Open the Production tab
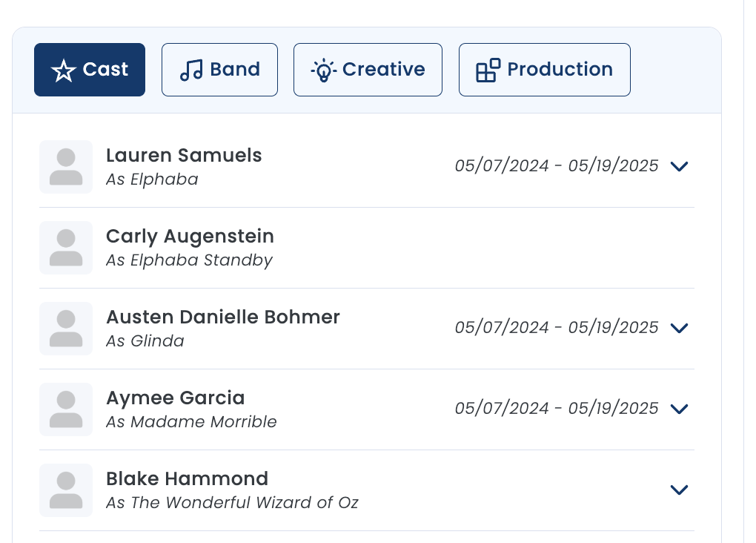Viewport: 756px width, 543px height. click(545, 70)
